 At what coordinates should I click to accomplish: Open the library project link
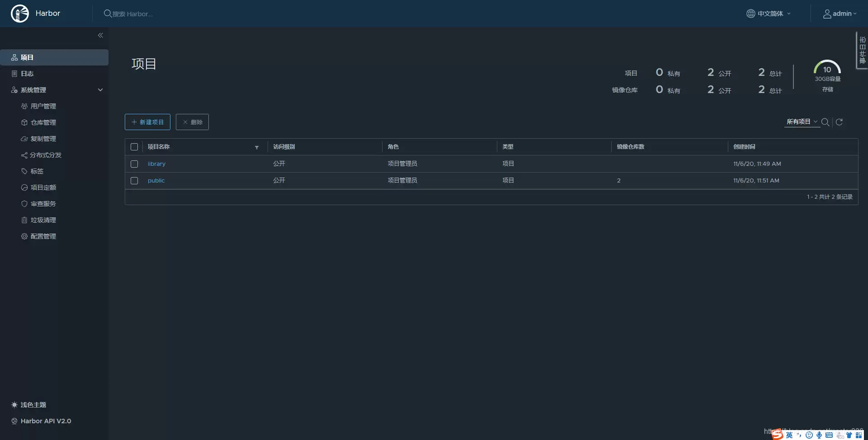tap(156, 164)
